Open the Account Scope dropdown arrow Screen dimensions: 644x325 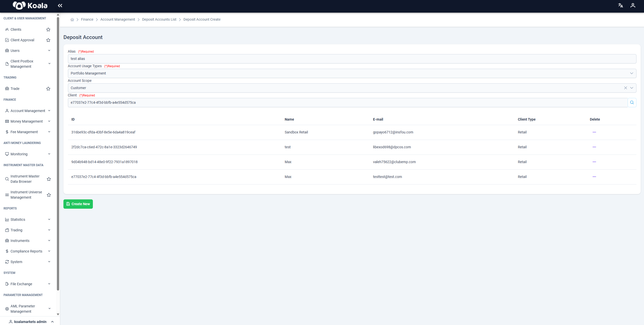pos(632,88)
